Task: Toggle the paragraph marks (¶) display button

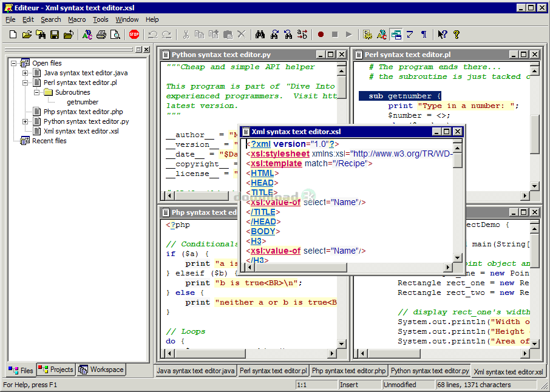Action: coord(424,35)
